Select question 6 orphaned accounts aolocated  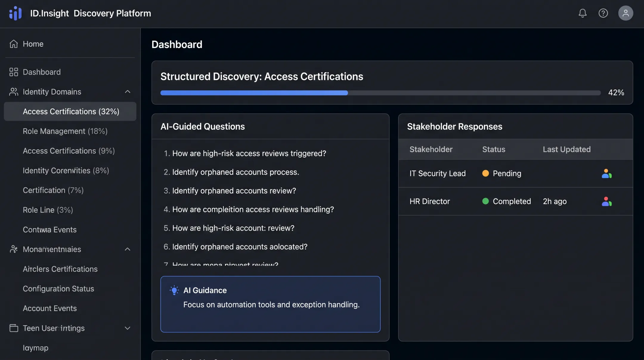coord(235,247)
